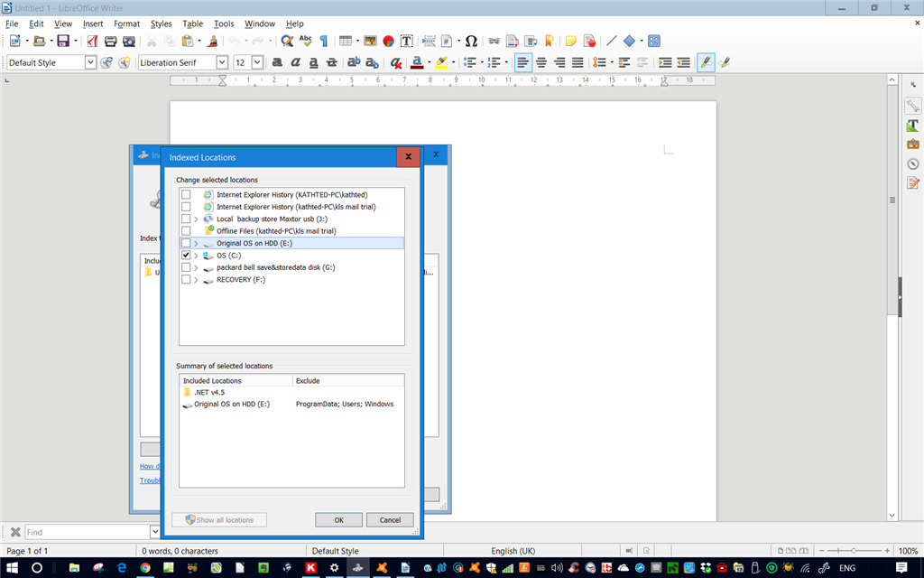Viewport: 924px width, 578px height.
Task: Click Clear Direct Formatting icon
Action: click(x=395, y=62)
